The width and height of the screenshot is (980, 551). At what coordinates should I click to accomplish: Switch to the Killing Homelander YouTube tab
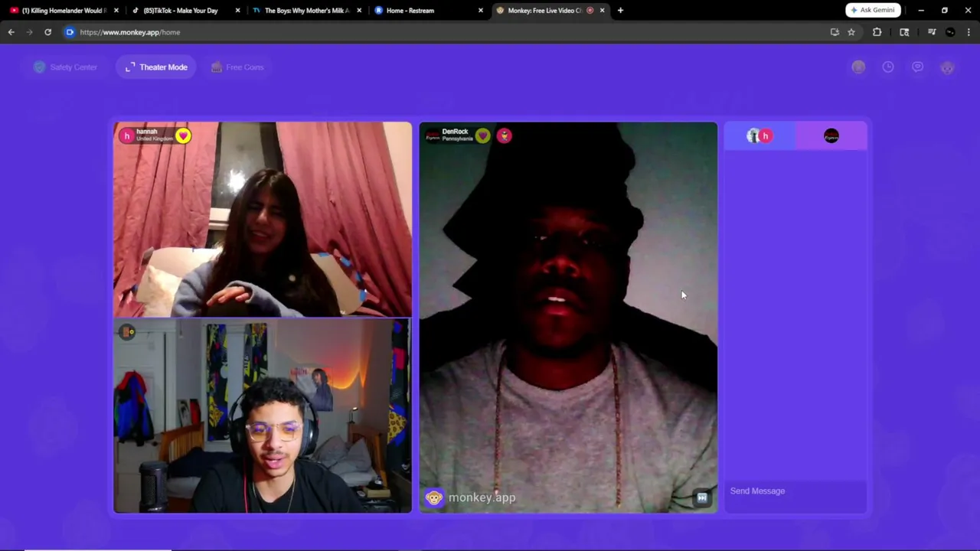[64, 11]
